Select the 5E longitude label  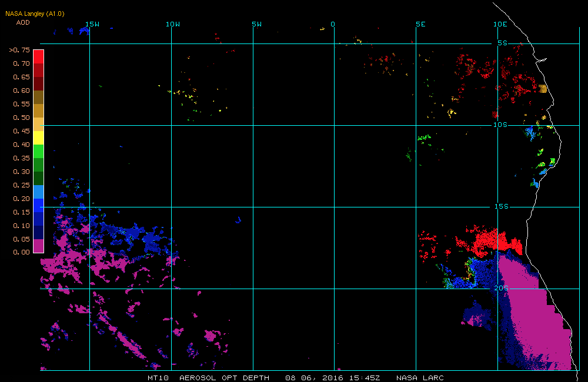tap(421, 24)
